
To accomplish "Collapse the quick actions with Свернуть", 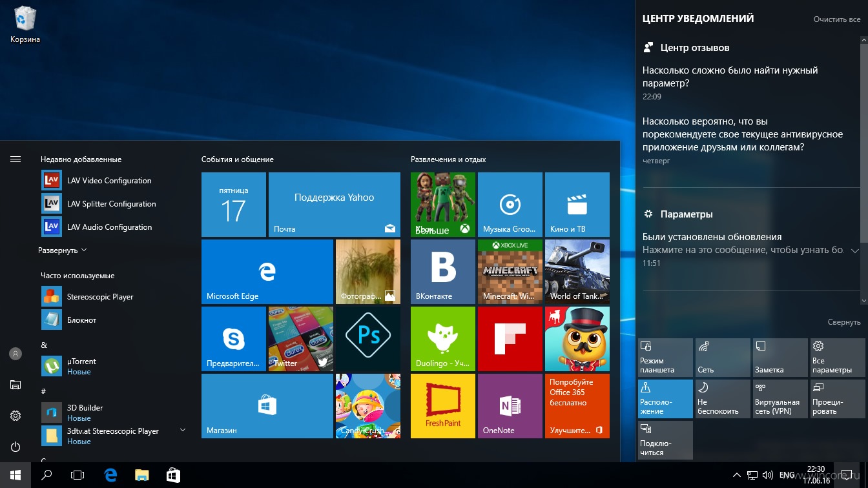I will (844, 322).
